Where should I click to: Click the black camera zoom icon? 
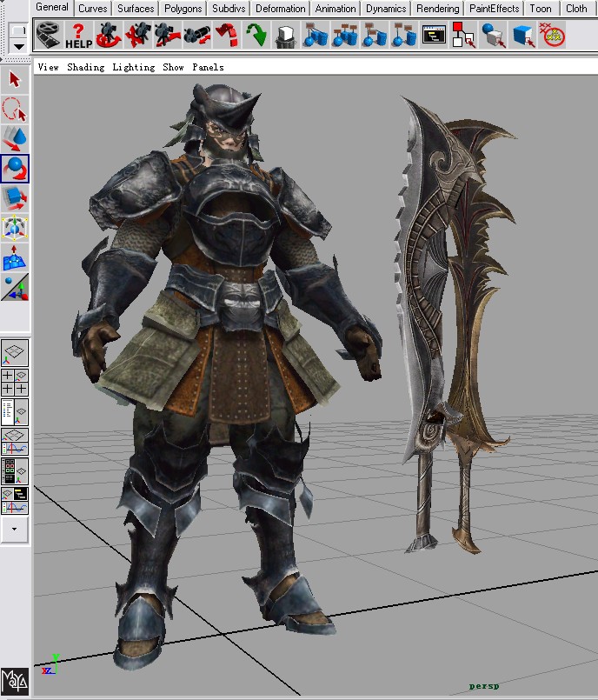click(x=196, y=35)
